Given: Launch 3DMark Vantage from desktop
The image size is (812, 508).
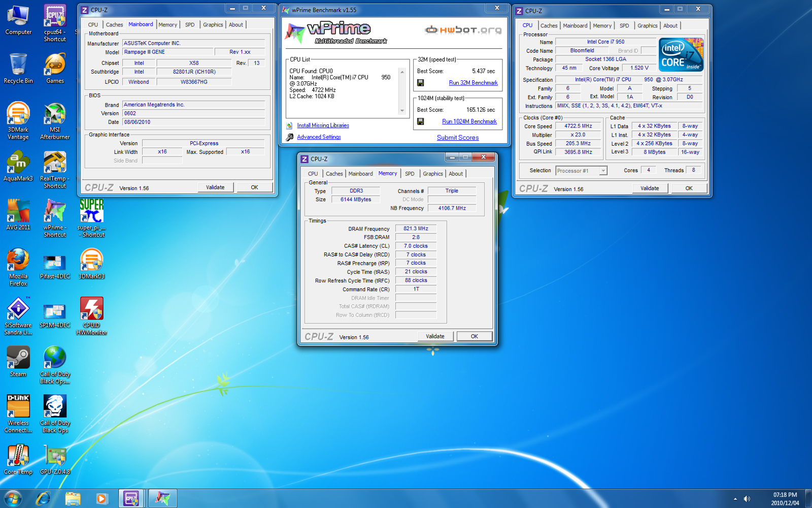Looking at the screenshot, I should click(x=18, y=121).
